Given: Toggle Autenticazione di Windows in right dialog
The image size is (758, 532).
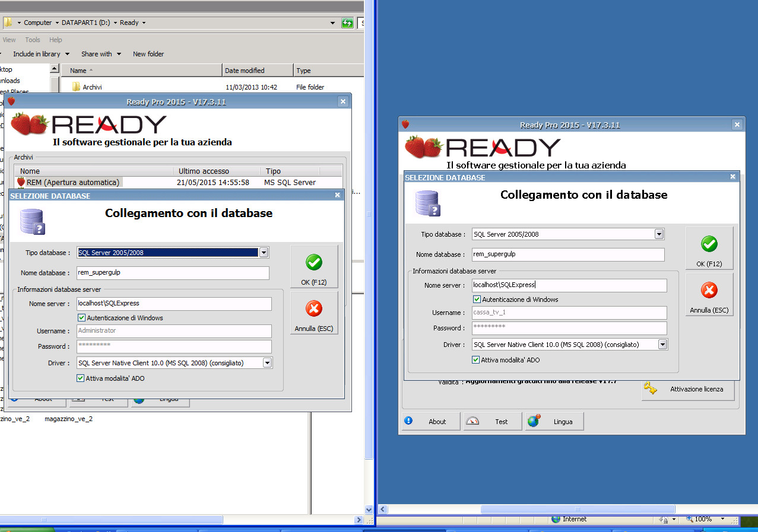Looking at the screenshot, I should (x=477, y=300).
